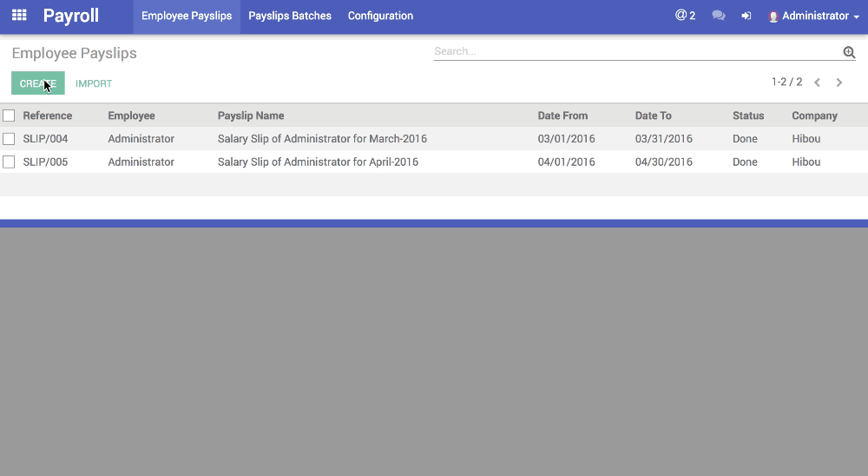This screenshot has height=476, width=868.
Task: Open the Employee Payslips menu
Action: [187, 17]
